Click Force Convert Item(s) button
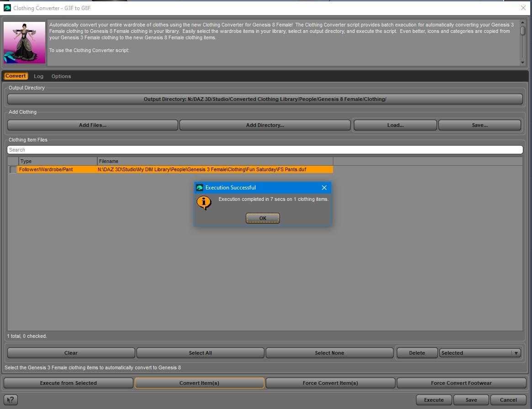Image resolution: width=532 pixels, height=409 pixels. tap(330, 383)
